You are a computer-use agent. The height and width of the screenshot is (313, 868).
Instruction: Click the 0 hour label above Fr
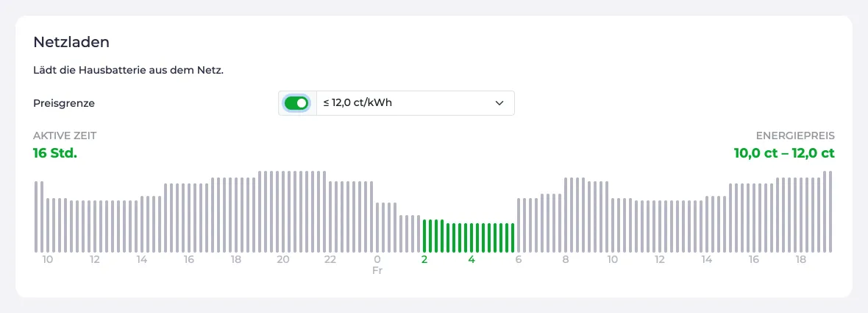tap(377, 259)
